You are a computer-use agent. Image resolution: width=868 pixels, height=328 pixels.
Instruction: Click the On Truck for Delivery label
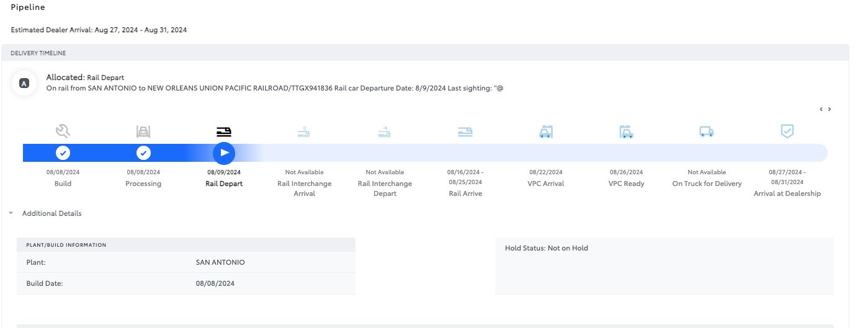707,184
